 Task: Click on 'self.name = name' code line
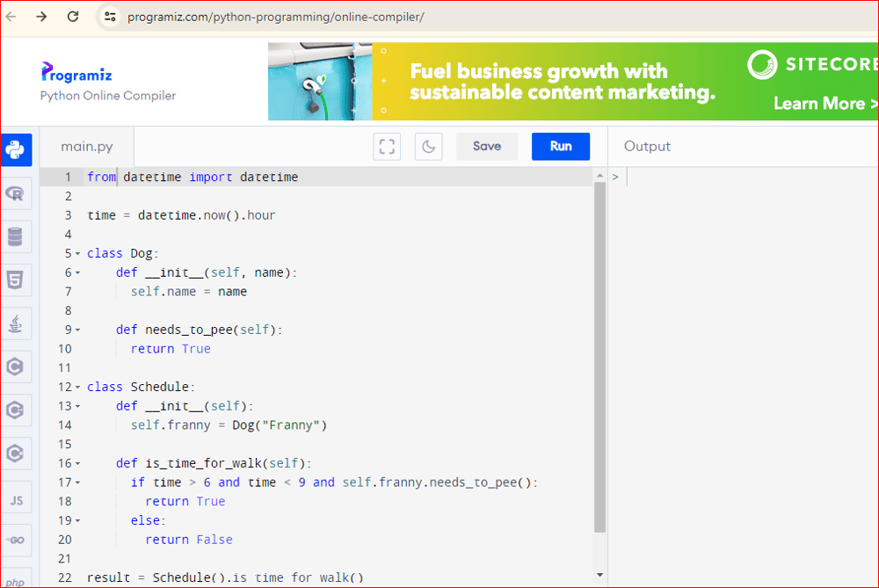tap(188, 292)
